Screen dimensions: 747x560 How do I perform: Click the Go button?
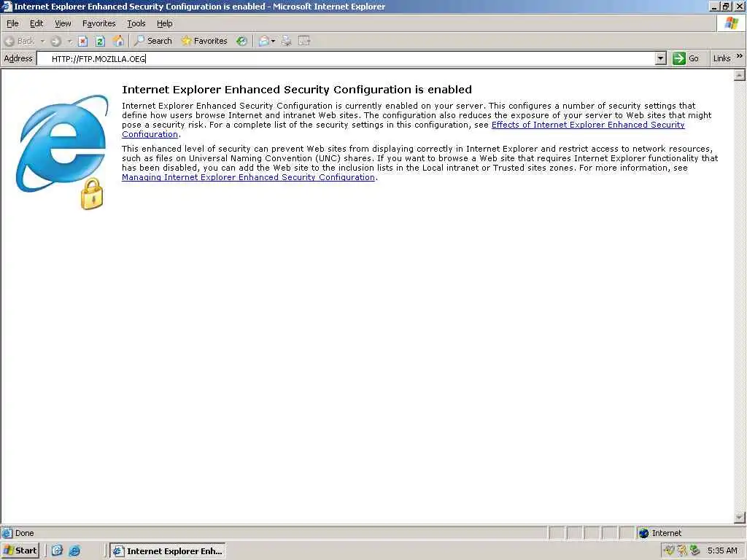tap(686, 58)
